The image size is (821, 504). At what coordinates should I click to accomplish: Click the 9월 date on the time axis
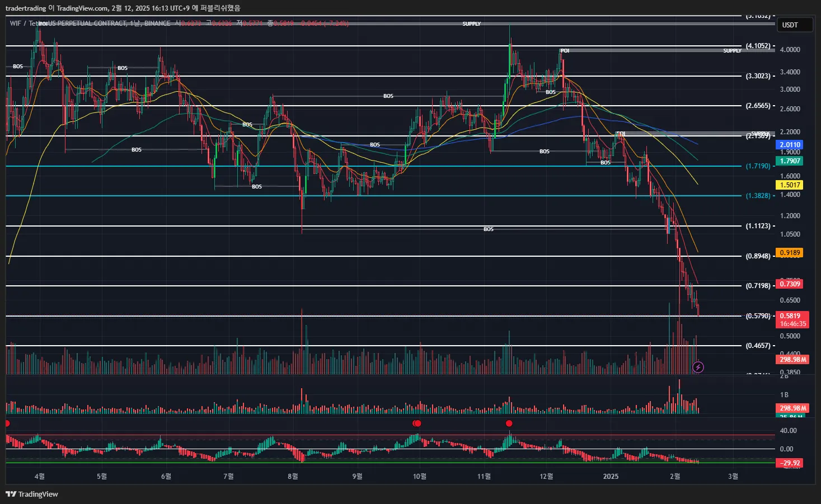pos(357,476)
